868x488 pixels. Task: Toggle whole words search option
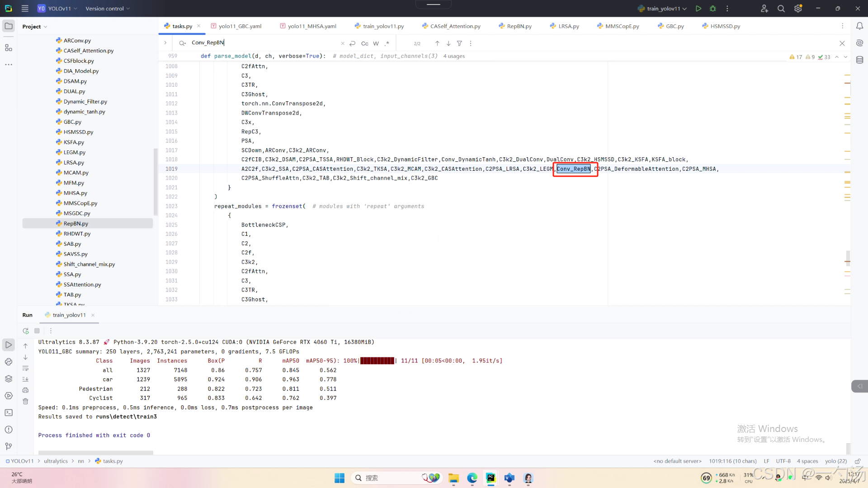(x=376, y=43)
